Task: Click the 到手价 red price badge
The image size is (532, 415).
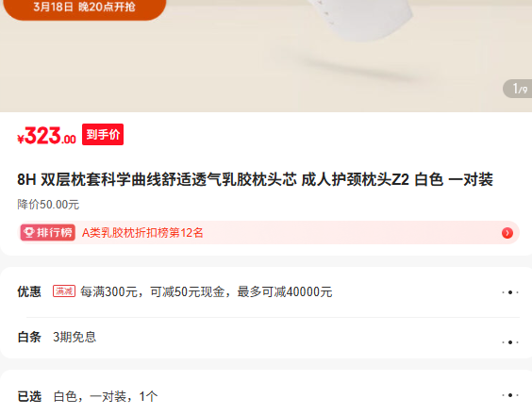Action: coord(103,134)
